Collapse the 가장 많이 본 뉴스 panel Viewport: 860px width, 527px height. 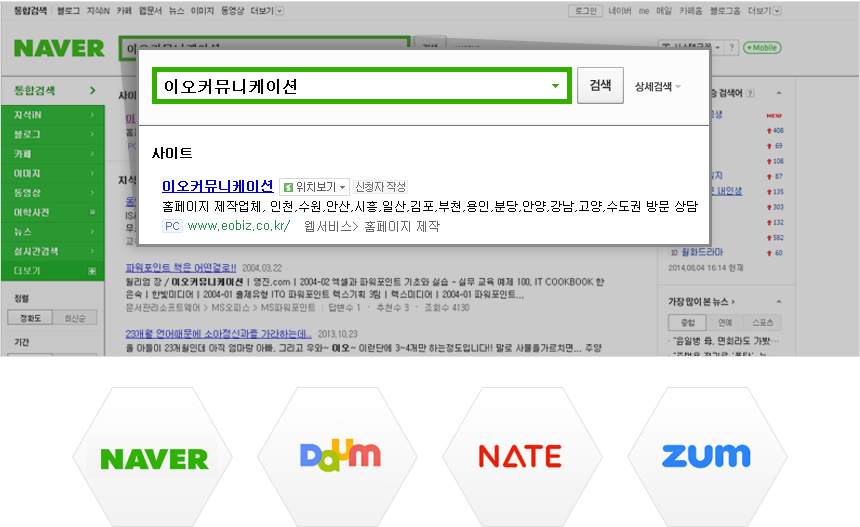(779, 302)
